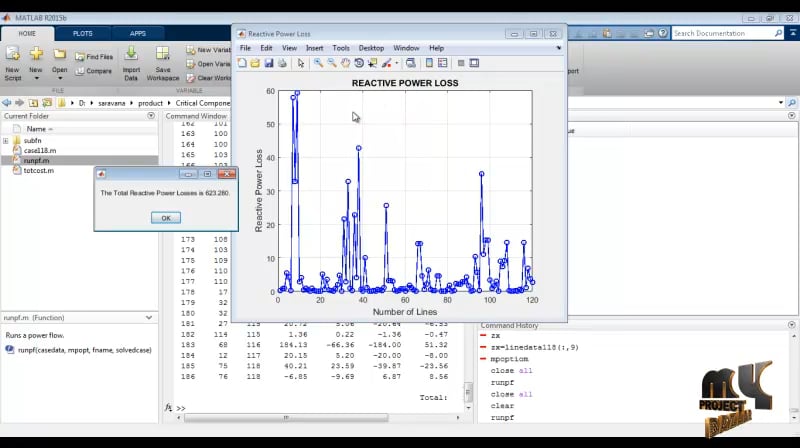Open the figure's Tools menu
Screen dimensions: 800x448
click(341, 48)
